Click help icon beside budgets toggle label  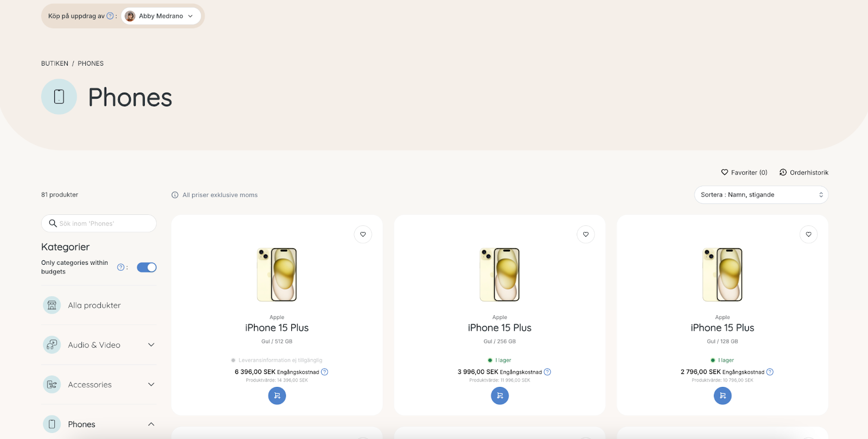pyautogui.click(x=120, y=267)
